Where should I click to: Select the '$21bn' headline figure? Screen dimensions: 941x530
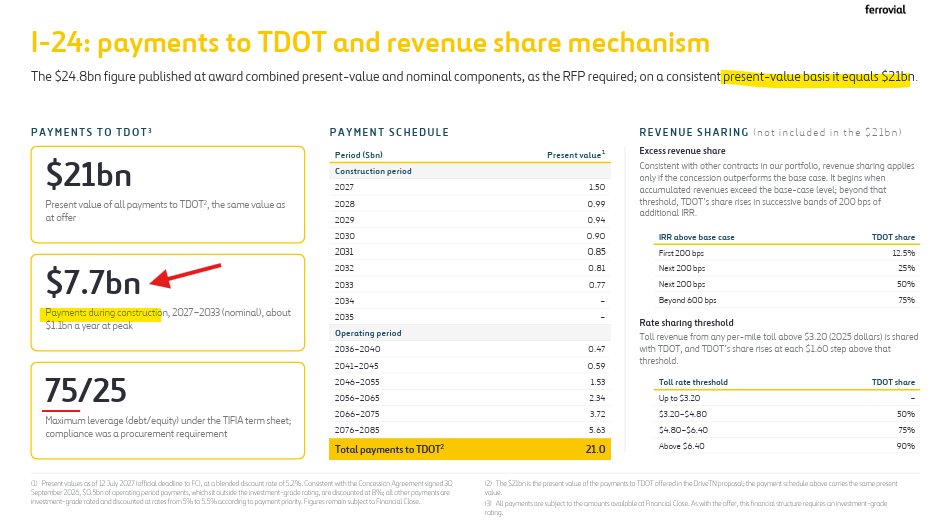tap(88, 175)
